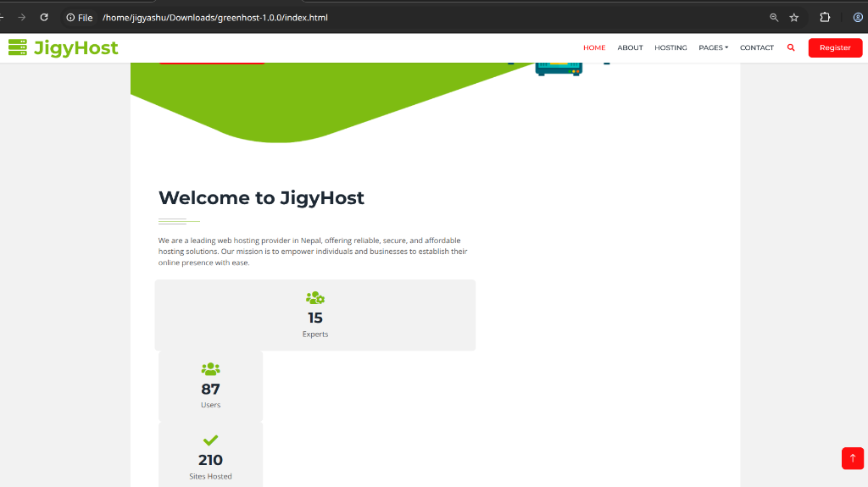
Task: Click the Experts group icon above 15
Action: coord(315,298)
